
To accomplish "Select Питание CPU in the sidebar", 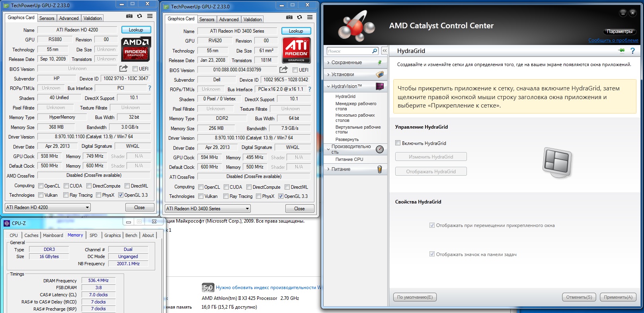I will (349, 159).
